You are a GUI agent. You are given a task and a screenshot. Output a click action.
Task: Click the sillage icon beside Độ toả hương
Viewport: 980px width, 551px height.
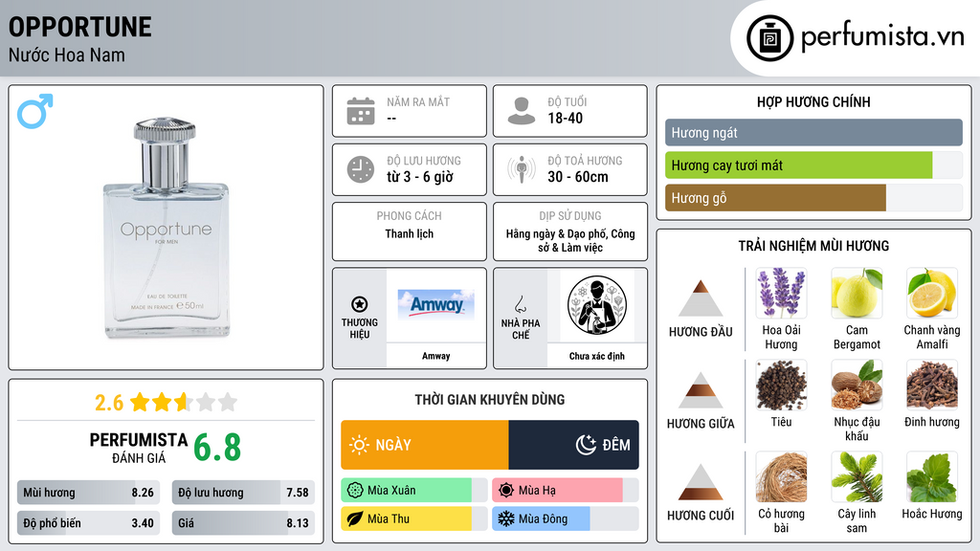tap(522, 169)
